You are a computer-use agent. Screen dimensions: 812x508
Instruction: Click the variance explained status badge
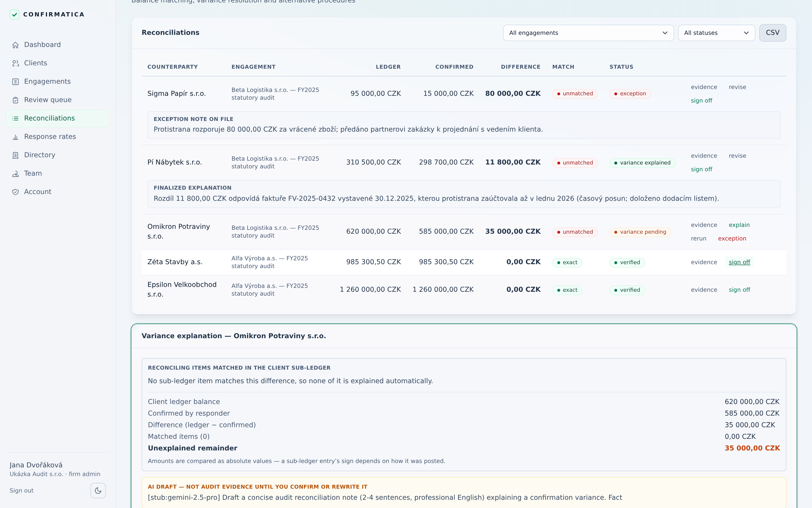pyautogui.click(x=642, y=163)
